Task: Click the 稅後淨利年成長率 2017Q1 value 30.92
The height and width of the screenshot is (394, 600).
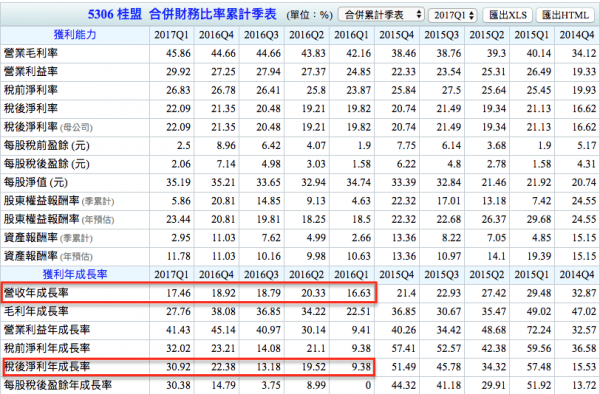Action: (178, 367)
